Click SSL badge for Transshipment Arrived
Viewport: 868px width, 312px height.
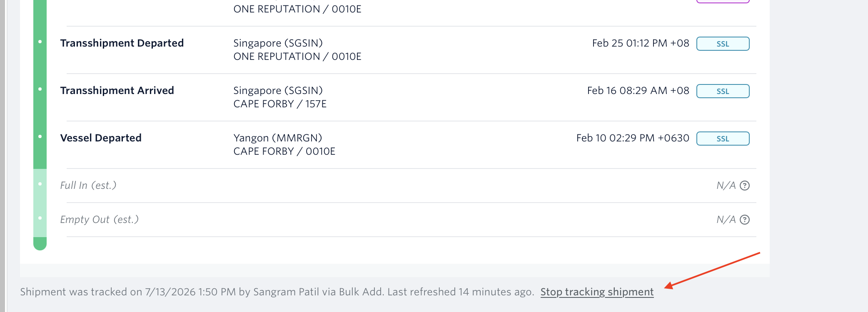point(723,91)
